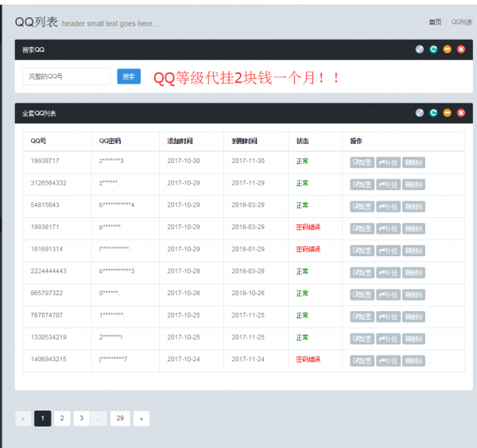Click 补挂 for QQ 54815643
Image resolution: width=477 pixels, height=448 pixels.
(x=388, y=207)
